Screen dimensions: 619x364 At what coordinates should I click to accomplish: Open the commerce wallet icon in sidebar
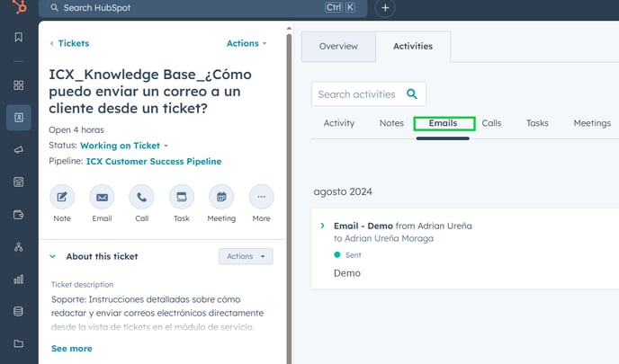pyautogui.click(x=19, y=215)
